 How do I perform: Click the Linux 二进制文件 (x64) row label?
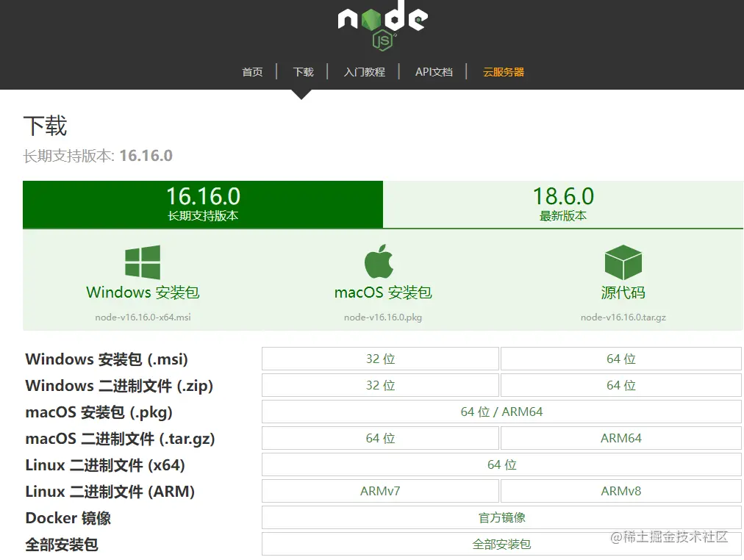tap(105, 465)
